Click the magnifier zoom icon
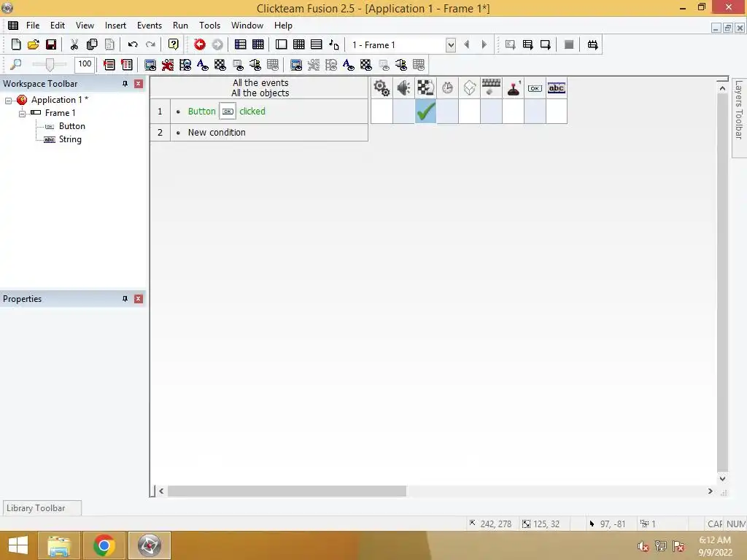Screen dimensions: 747x560 [x=16, y=64]
